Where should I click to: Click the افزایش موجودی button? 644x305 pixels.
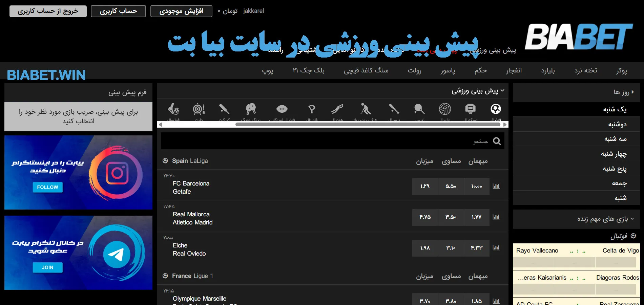(181, 11)
